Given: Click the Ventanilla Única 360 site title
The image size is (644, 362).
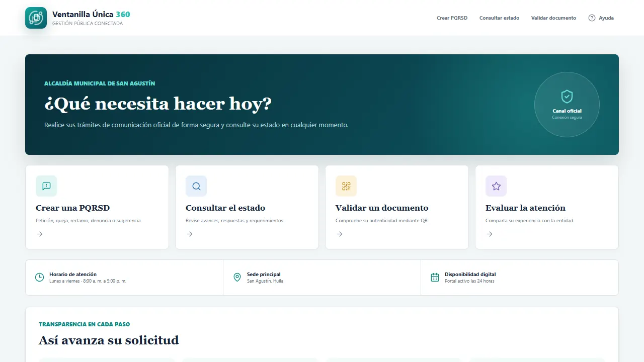Looking at the screenshot, I should click(x=91, y=14).
